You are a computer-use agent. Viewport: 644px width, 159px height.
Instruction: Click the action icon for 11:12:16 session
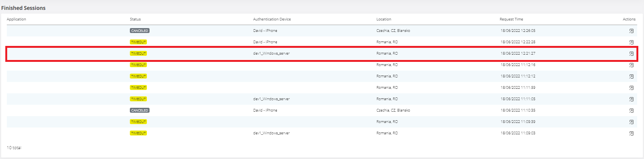631,65
